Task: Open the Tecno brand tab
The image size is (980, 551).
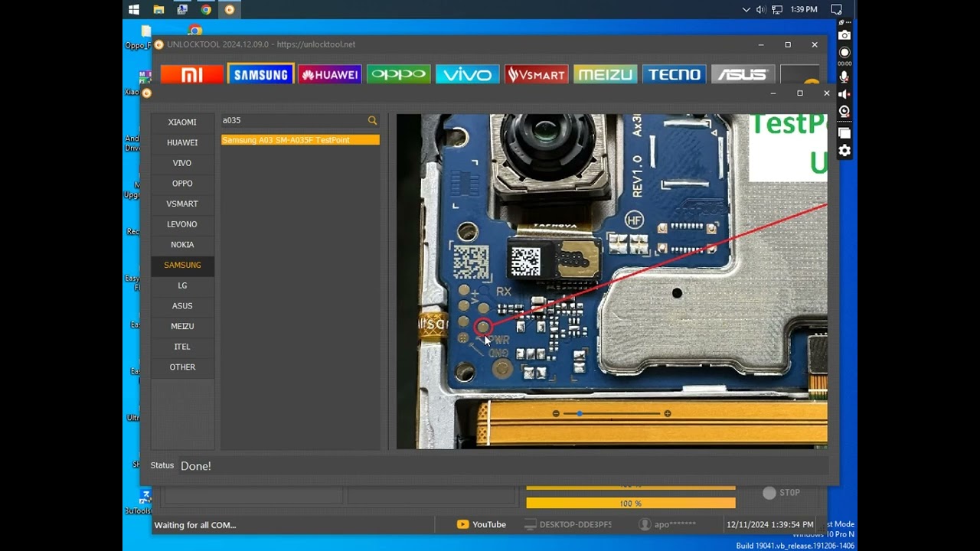Action: point(675,74)
